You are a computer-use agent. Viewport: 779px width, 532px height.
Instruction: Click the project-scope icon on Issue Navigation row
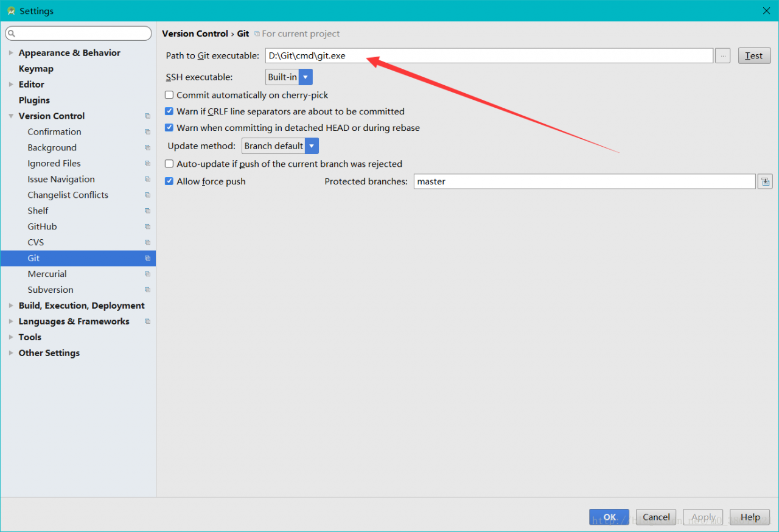147,179
